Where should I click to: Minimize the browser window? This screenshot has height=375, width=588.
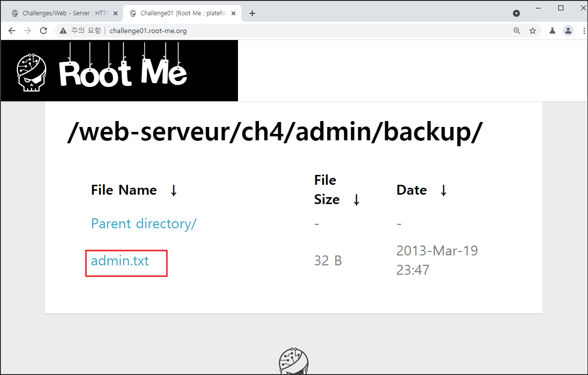tap(538, 8)
